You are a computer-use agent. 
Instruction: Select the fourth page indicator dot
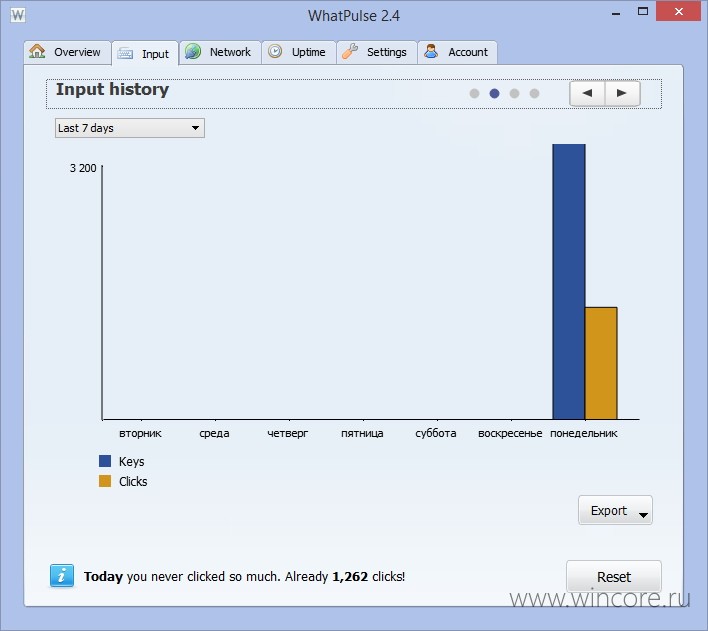click(534, 93)
